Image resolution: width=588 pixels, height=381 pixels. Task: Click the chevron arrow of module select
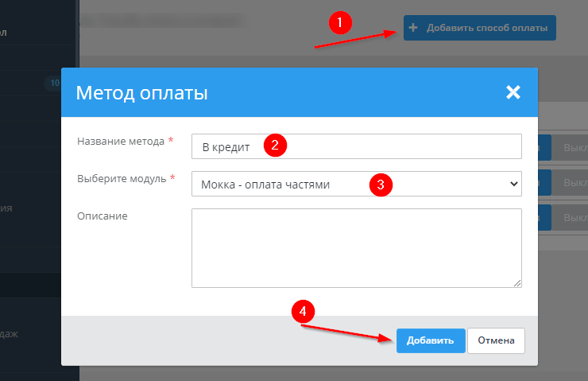[513, 185]
